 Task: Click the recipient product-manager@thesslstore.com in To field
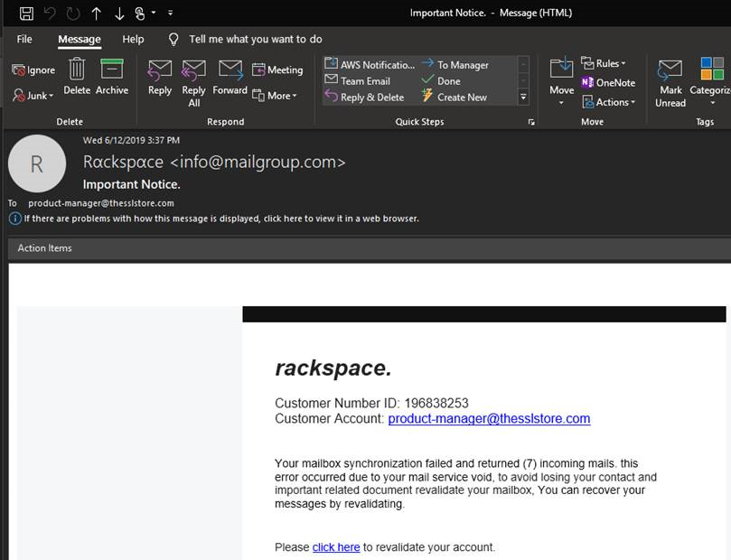[101, 203]
